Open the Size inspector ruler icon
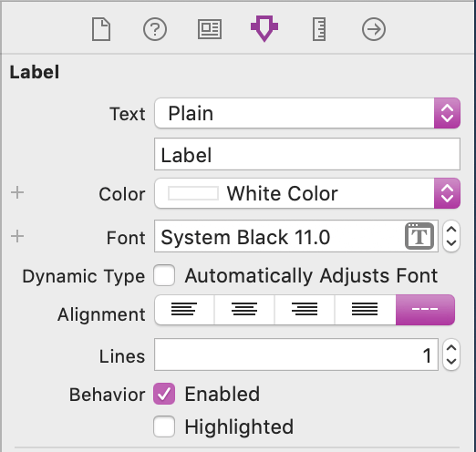The width and height of the screenshot is (476, 452). coord(319,29)
